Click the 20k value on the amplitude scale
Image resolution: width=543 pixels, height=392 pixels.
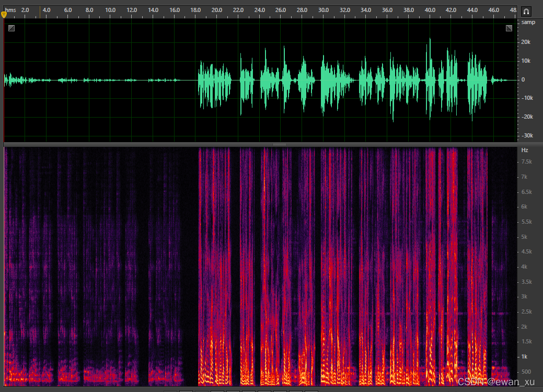click(x=526, y=42)
